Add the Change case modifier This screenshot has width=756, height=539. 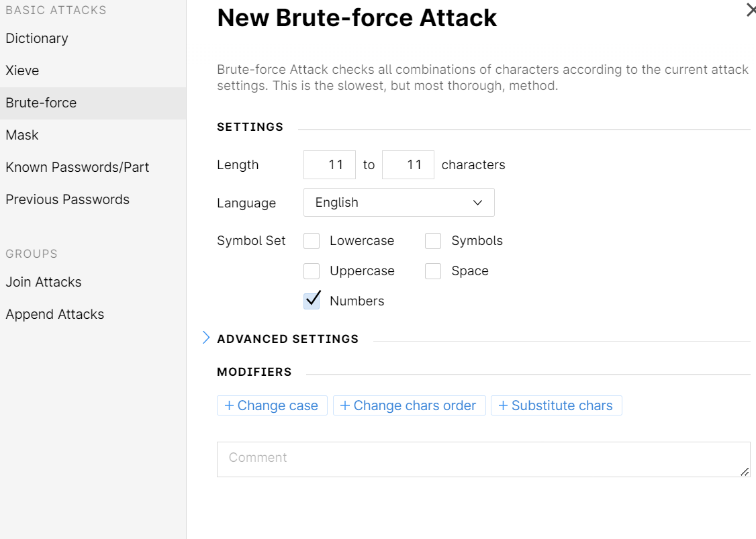272,405
